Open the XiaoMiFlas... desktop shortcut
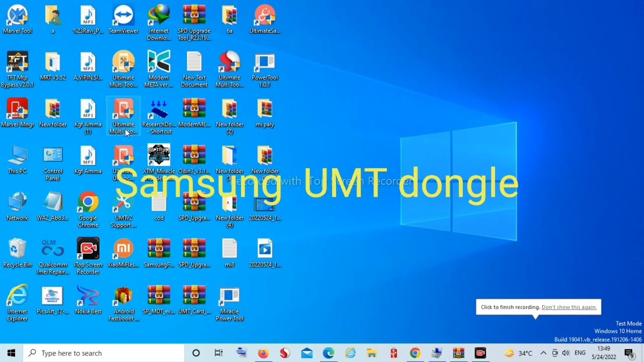The image size is (644, 362). [123, 253]
